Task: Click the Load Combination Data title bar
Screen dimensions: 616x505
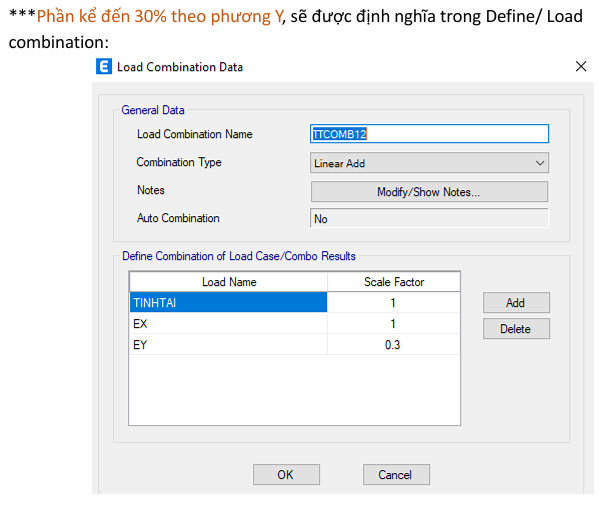Action: (330, 67)
